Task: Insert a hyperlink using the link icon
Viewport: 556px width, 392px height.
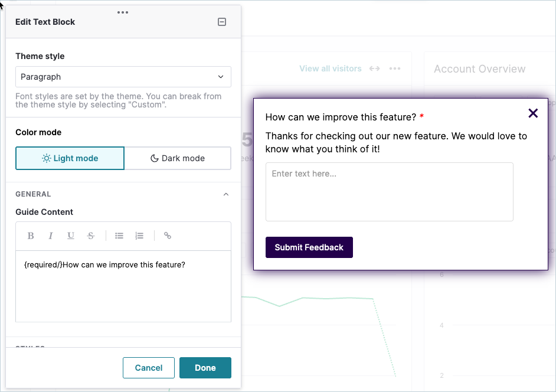Action: [168, 236]
